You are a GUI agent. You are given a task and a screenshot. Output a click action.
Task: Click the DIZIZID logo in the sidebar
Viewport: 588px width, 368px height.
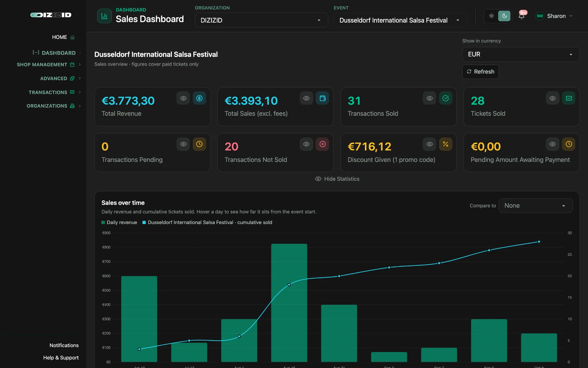point(51,15)
